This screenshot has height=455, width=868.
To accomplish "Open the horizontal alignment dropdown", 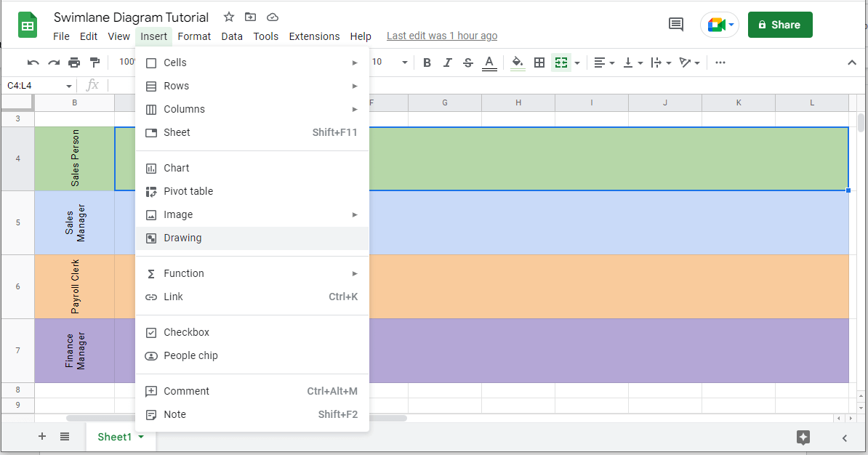I will [609, 63].
